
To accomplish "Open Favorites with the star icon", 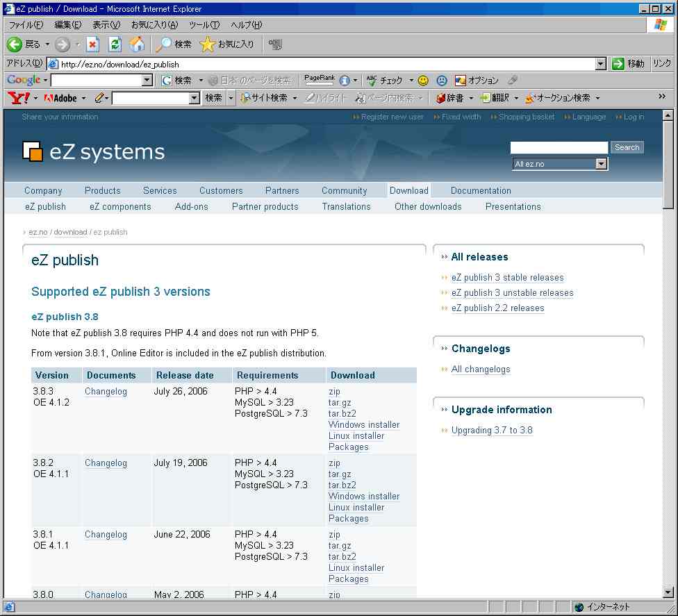I will [208, 44].
